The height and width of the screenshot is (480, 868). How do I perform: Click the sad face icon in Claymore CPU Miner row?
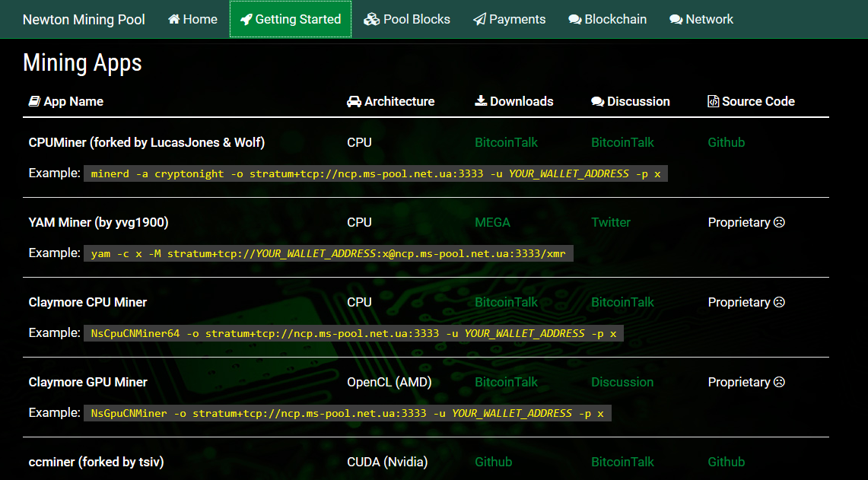[x=780, y=302]
